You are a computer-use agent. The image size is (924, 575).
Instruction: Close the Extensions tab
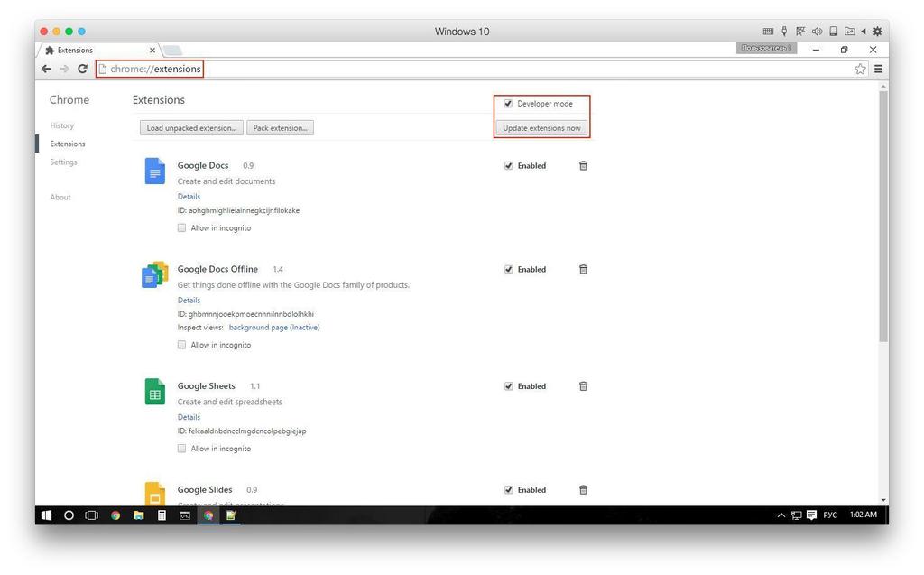(152, 51)
